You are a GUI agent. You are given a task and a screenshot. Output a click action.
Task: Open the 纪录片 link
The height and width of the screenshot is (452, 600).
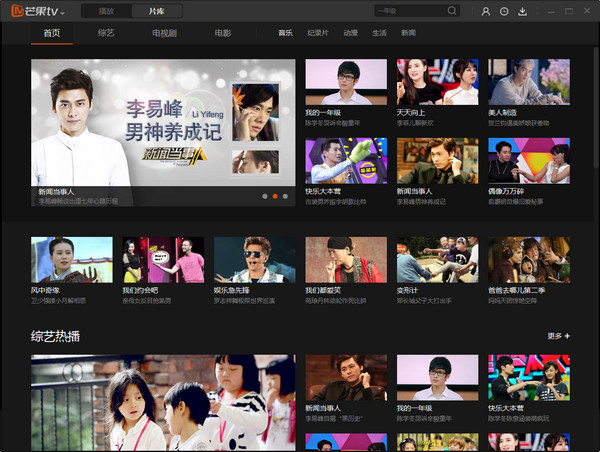318,33
